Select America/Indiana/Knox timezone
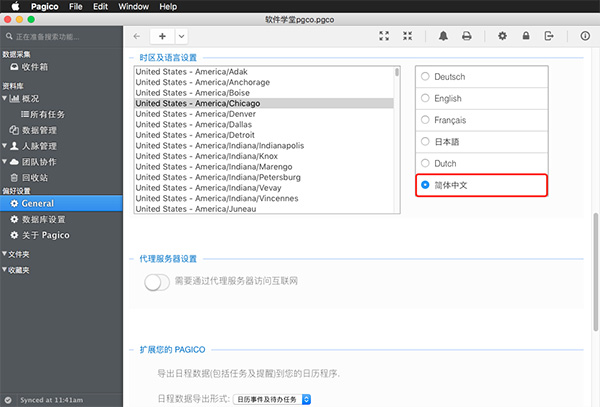Viewport: 600px width, 407px height. tap(264, 156)
